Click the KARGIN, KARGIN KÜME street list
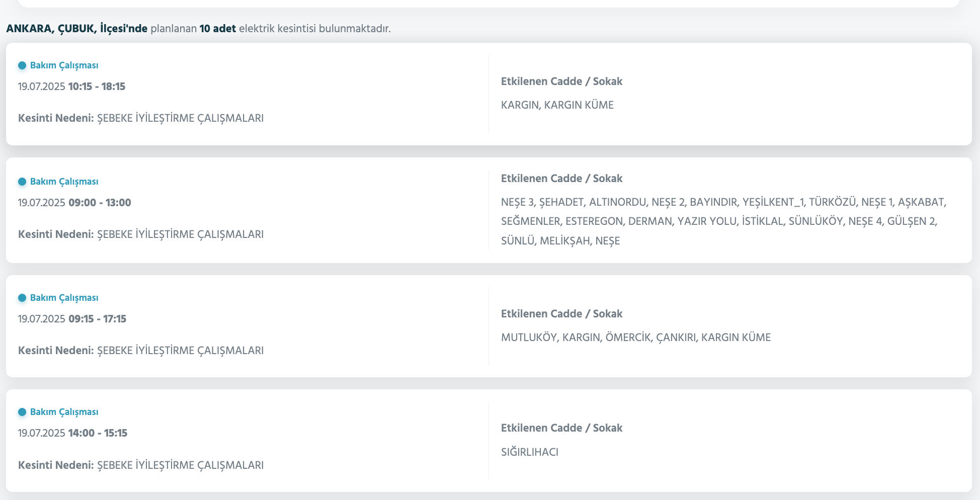 pyautogui.click(x=557, y=105)
